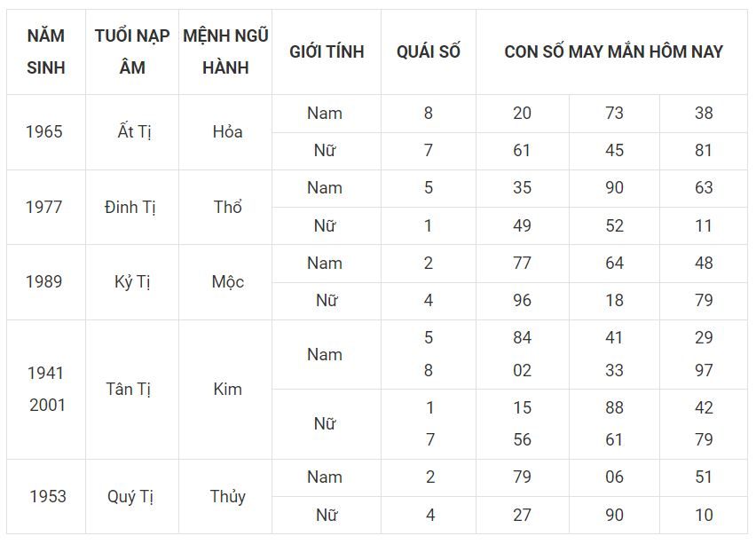
Task: Select the Mộc element cell
Action: click(227, 281)
